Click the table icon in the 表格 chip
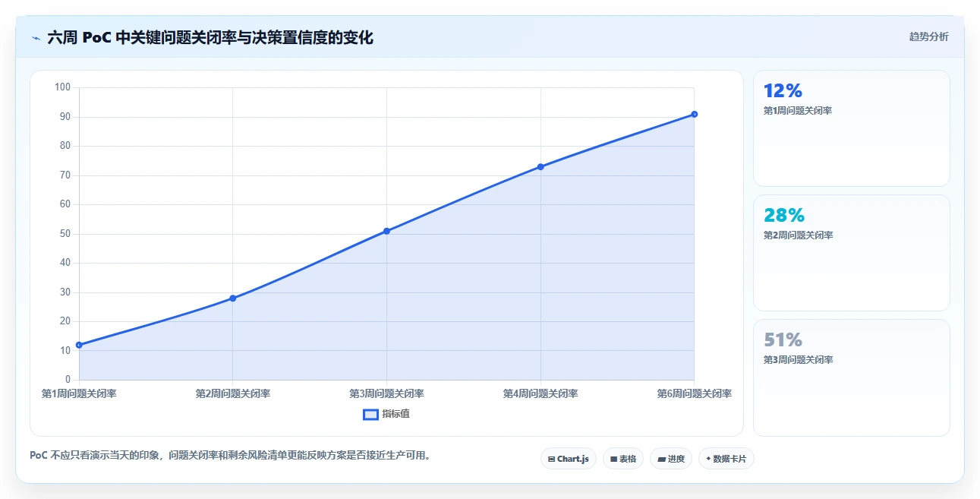This screenshot has height=499, width=980. (613, 459)
